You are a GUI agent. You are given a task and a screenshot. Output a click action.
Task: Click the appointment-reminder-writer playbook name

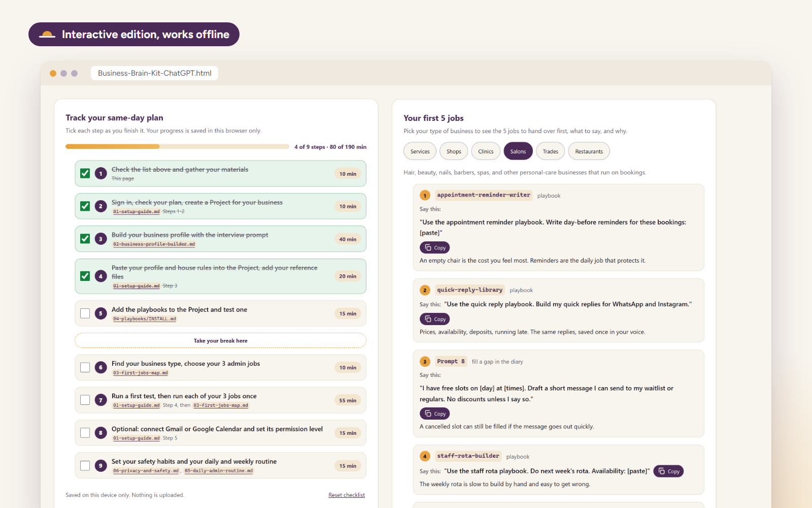[x=483, y=195]
